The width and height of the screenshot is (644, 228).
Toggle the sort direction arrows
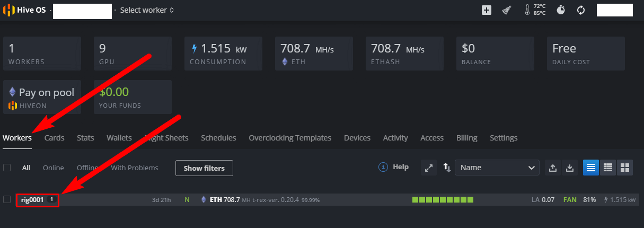pos(447,168)
